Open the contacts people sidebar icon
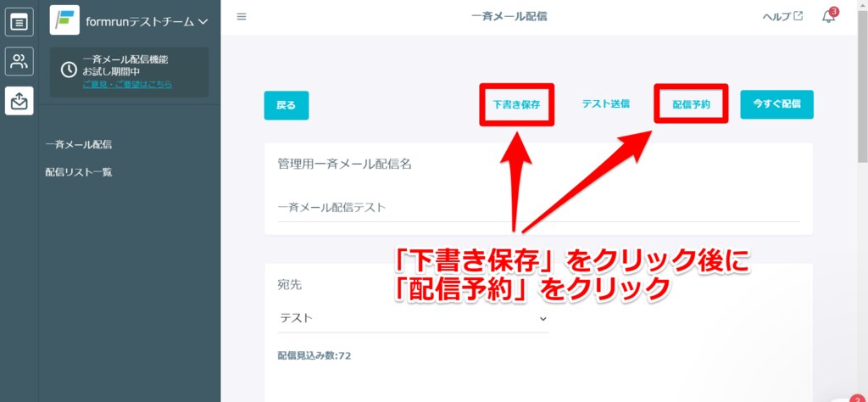Viewport: 868px width, 402px height. pyautogui.click(x=19, y=61)
